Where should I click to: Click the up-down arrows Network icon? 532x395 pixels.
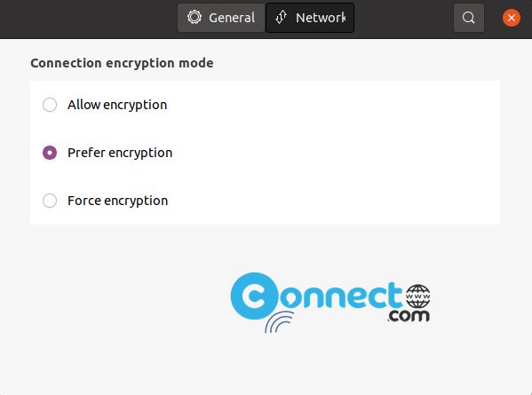(x=281, y=17)
